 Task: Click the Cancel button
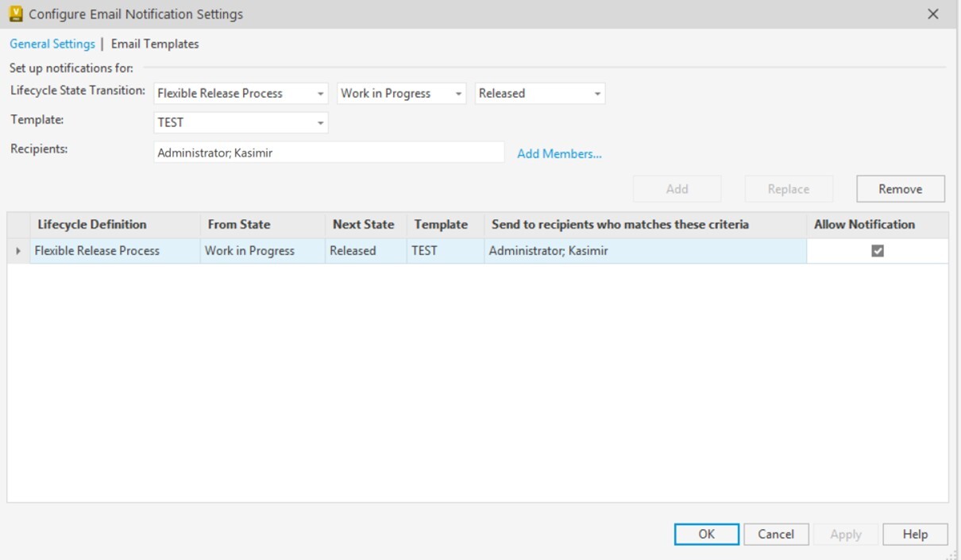point(776,535)
